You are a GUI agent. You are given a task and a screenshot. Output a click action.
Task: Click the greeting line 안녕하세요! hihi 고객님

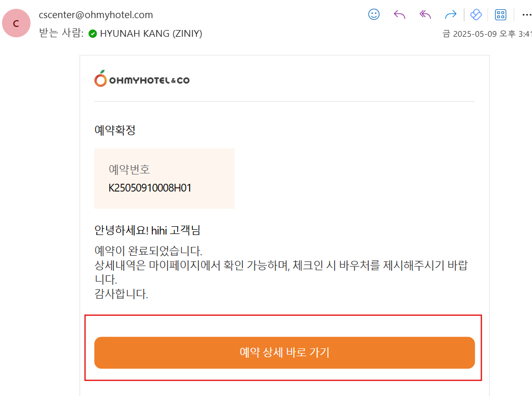[147, 231]
